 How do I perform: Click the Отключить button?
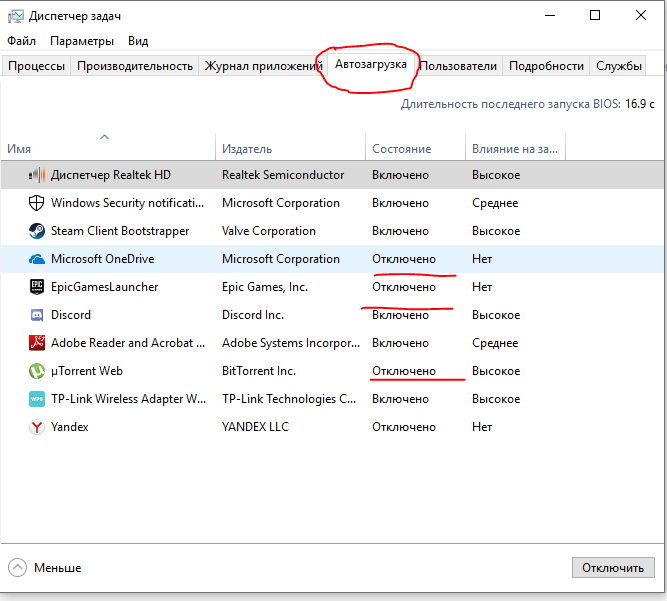click(613, 568)
